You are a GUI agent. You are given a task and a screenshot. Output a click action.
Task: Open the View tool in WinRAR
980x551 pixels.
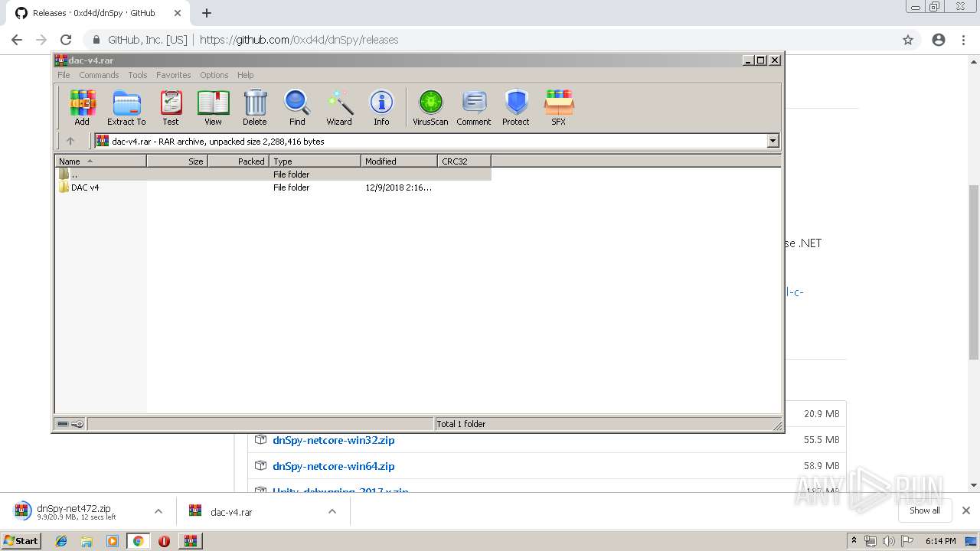[213, 107]
